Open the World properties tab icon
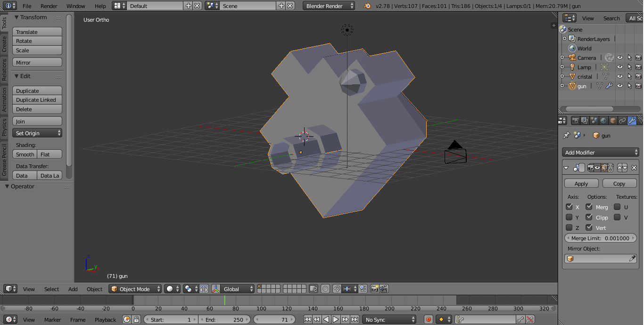The height and width of the screenshot is (325, 644). coord(603,121)
